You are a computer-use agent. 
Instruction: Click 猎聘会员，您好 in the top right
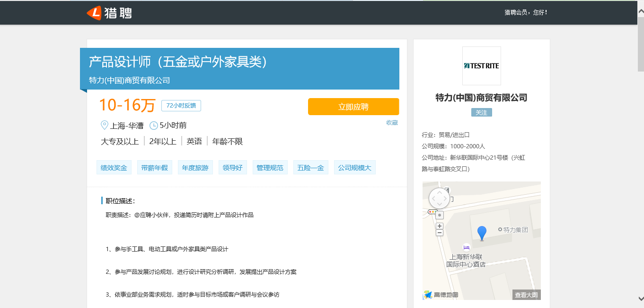[x=525, y=13]
